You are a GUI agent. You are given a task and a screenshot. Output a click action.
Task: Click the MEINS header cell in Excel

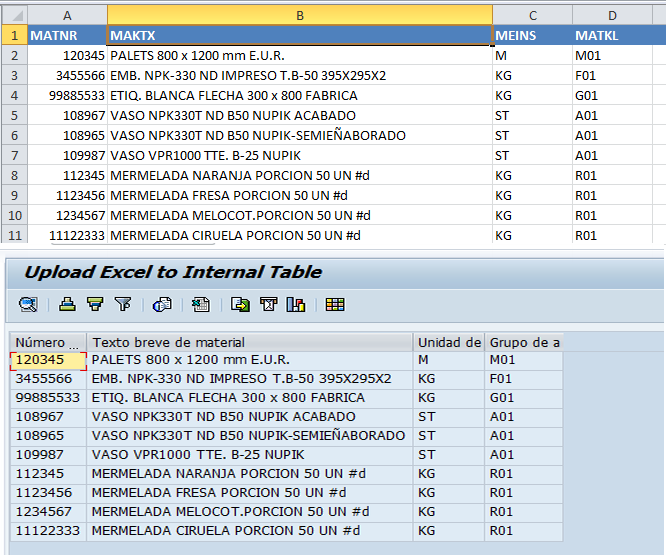pyautogui.click(x=533, y=35)
